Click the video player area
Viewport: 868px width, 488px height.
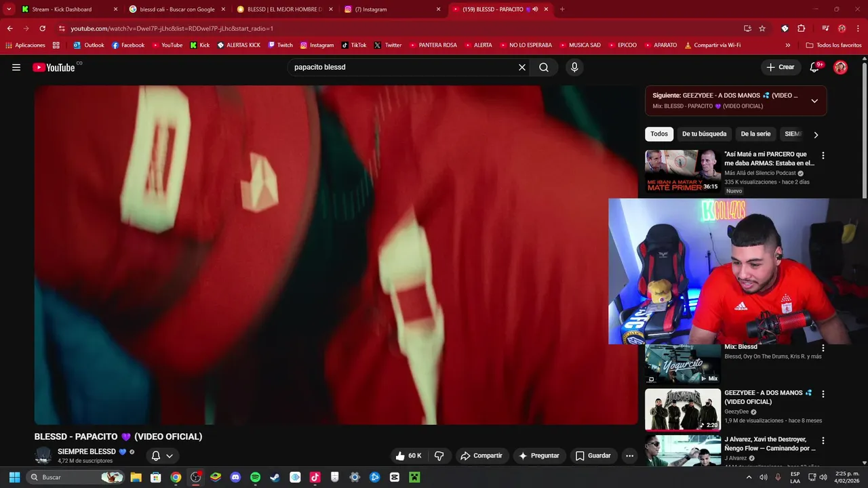tap(336, 255)
